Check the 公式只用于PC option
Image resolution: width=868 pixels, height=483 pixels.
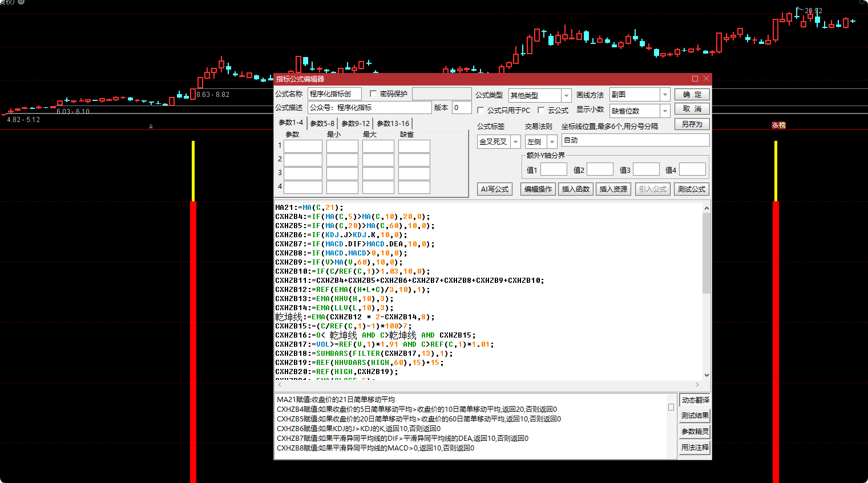point(481,111)
